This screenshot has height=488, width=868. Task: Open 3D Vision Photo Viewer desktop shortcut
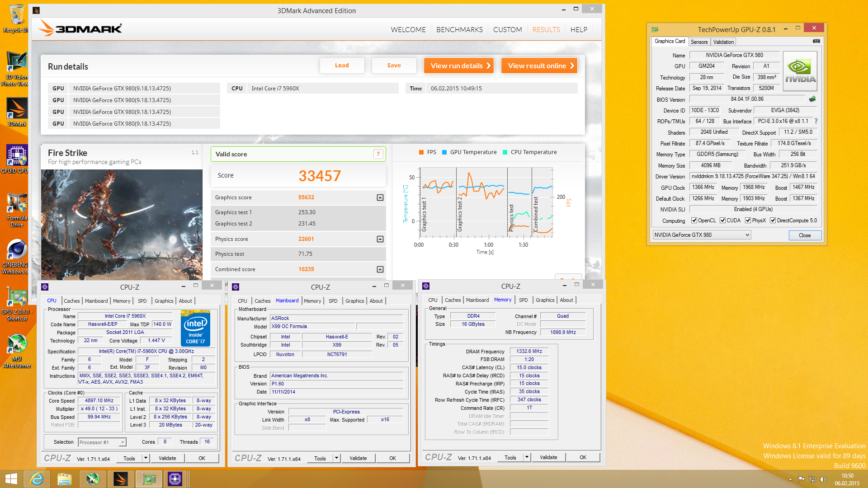[x=16, y=69]
